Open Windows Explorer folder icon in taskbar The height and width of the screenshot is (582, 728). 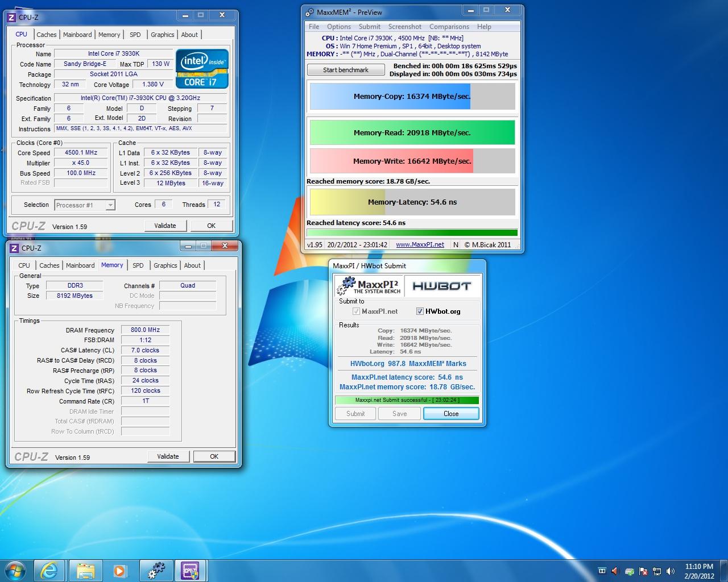point(85,571)
